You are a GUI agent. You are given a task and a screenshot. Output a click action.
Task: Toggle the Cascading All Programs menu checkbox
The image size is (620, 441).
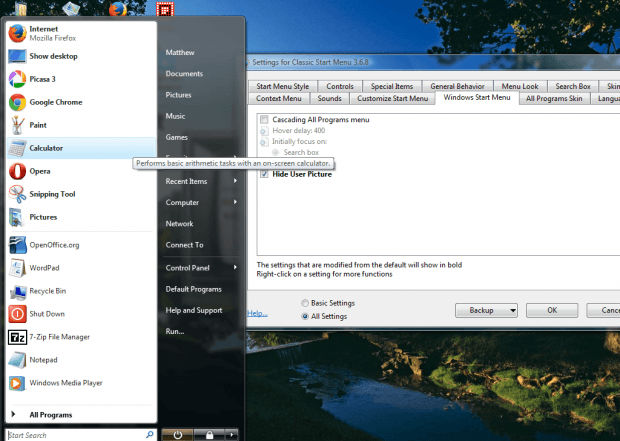pyautogui.click(x=264, y=119)
